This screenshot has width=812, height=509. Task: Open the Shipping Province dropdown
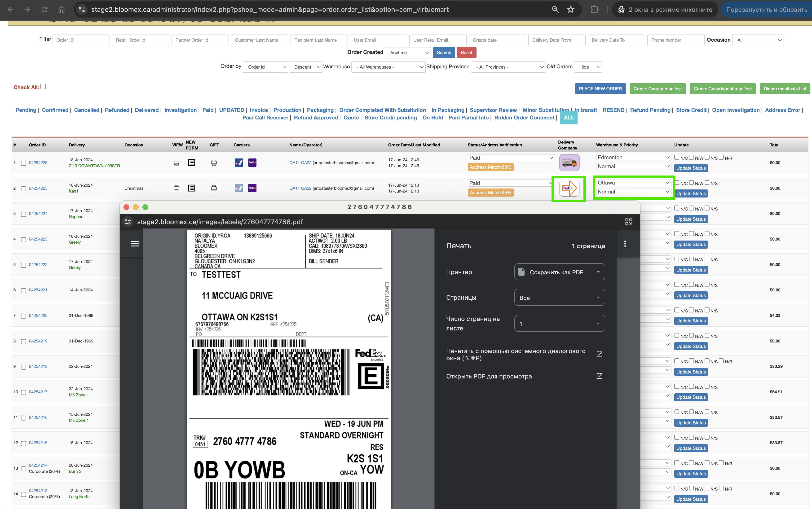pos(508,67)
